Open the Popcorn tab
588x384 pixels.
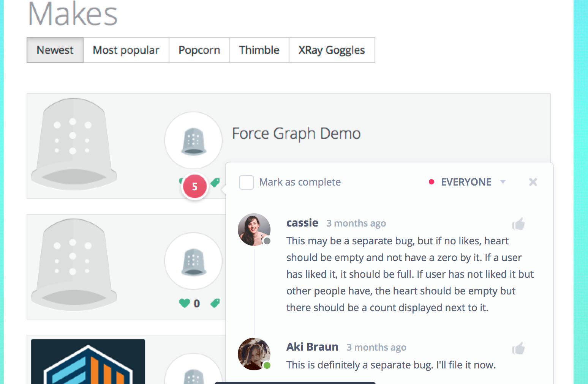point(199,50)
